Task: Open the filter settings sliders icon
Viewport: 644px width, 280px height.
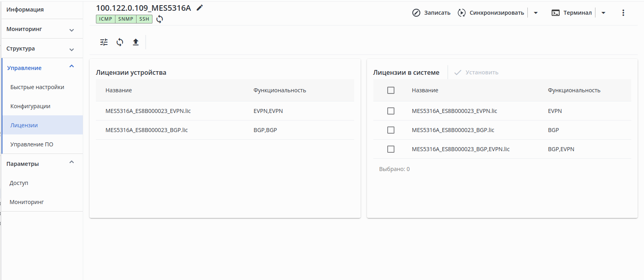Action: 104,42
